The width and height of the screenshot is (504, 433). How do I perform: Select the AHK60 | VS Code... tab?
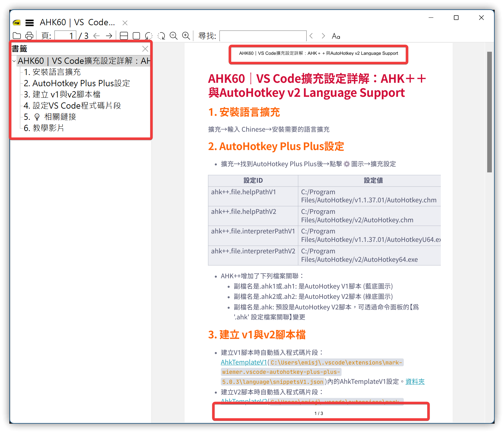(77, 22)
